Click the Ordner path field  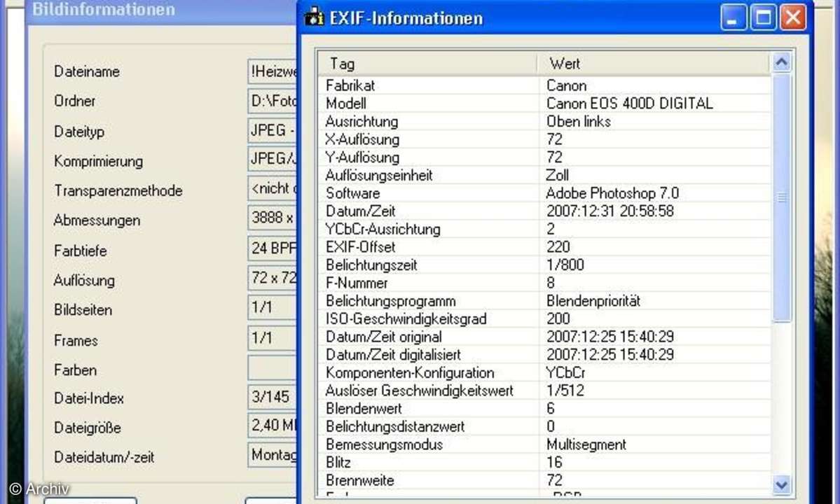pos(273,101)
